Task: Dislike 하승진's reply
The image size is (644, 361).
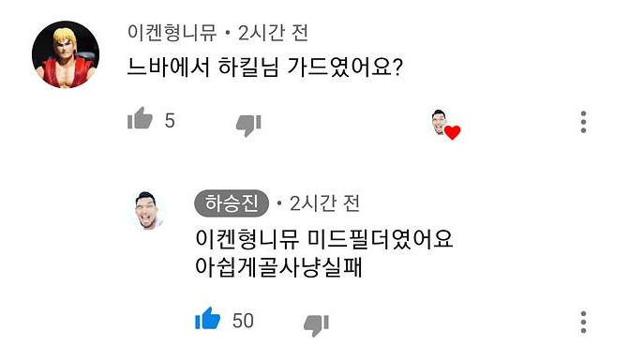Action: [316, 325]
